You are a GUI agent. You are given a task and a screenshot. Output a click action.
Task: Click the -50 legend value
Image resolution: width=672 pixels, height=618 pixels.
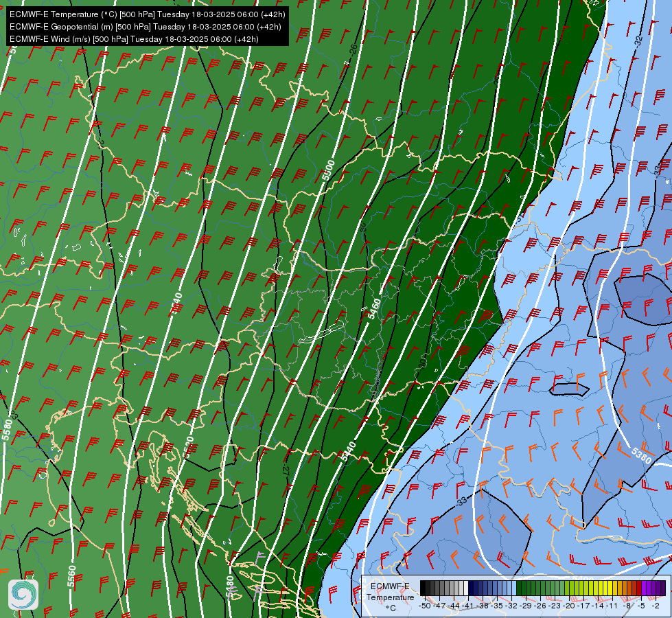tap(425, 606)
